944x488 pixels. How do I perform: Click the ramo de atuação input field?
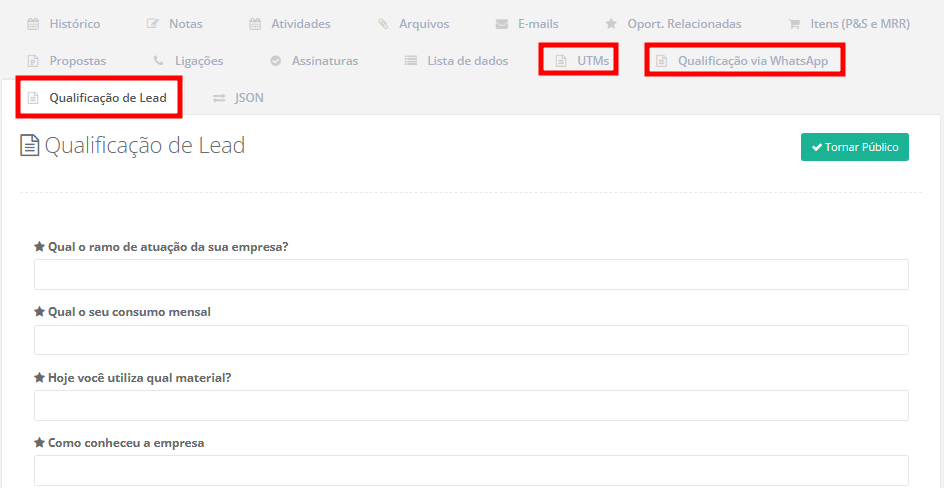[471, 275]
